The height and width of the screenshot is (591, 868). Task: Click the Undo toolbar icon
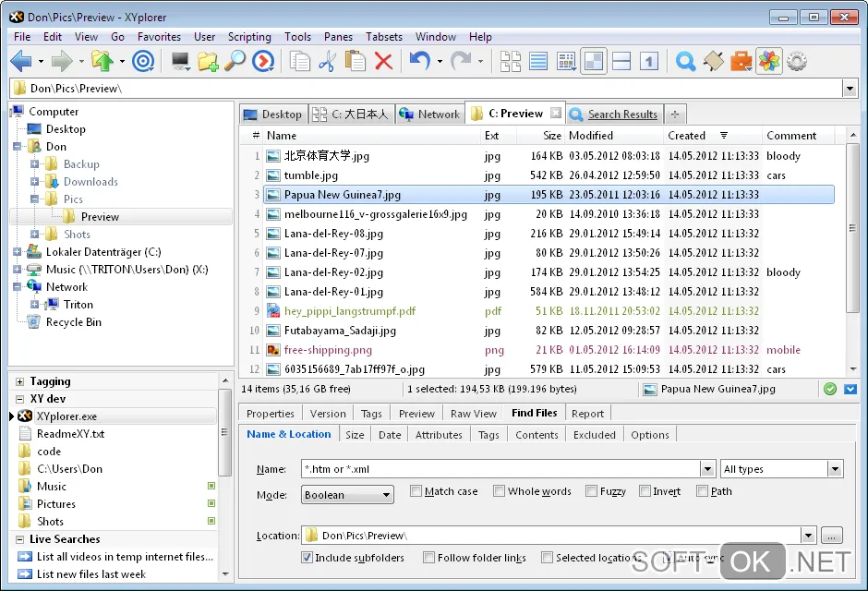[x=419, y=61]
